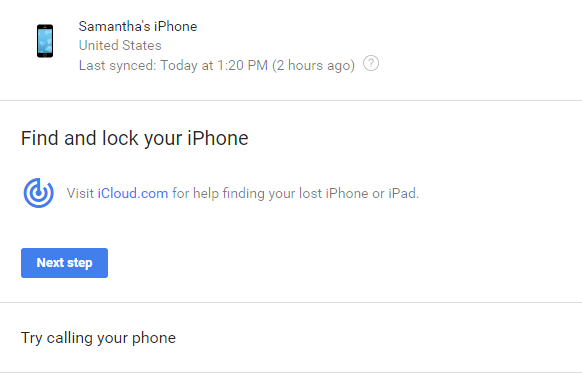Click the iPhone device thumbnail icon
Screen dimensions: 582x385
[45, 41]
